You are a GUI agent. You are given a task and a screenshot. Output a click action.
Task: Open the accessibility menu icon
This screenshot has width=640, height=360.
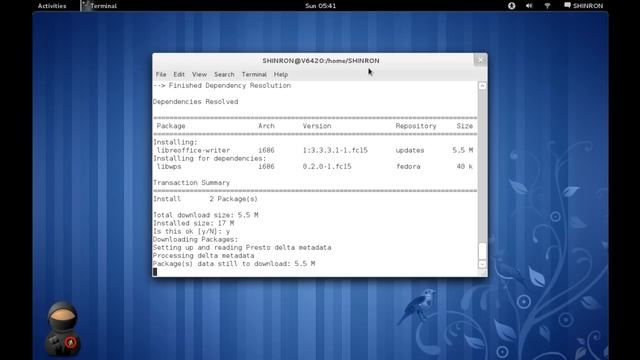point(511,6)
